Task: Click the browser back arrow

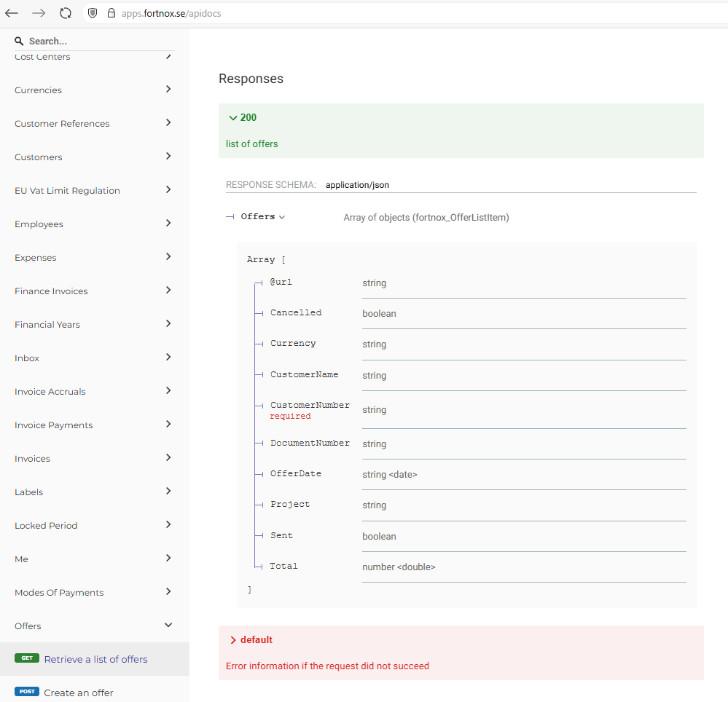Action: click(12, 13)
